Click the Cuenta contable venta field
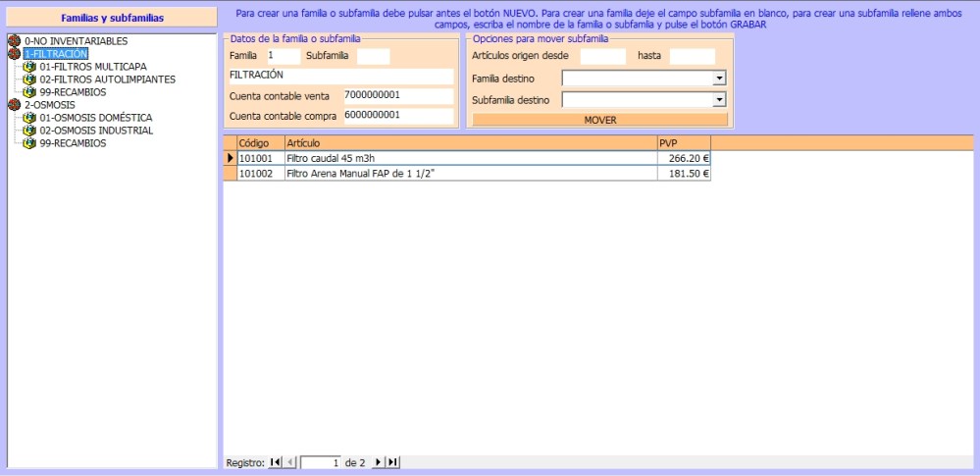Image resolution: width=980 pixels, height=476 pixels. [x=397, y=95]
